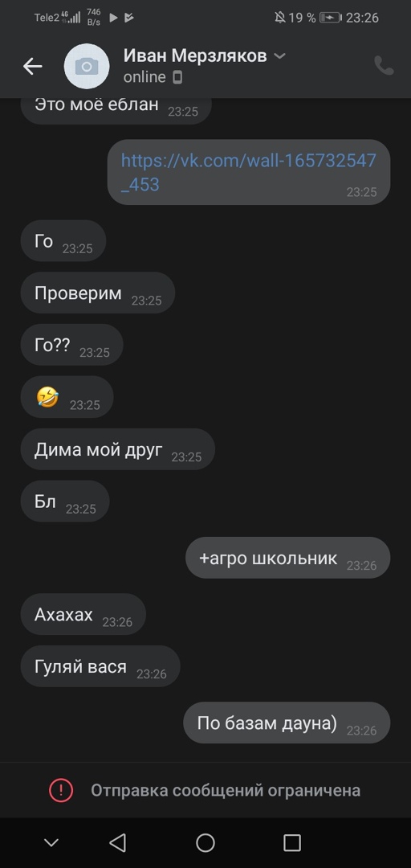Tap the mobile device icon next to online
411x868 pixels.
point(177,77)
